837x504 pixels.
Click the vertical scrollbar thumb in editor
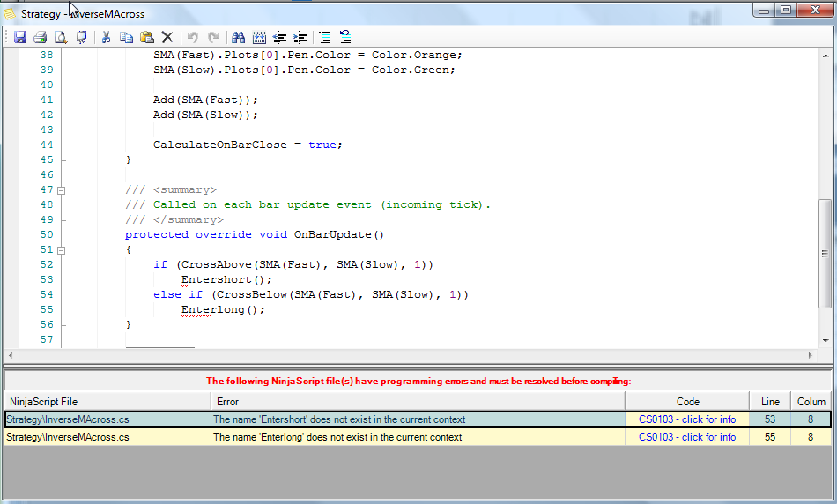pos(826,254)
